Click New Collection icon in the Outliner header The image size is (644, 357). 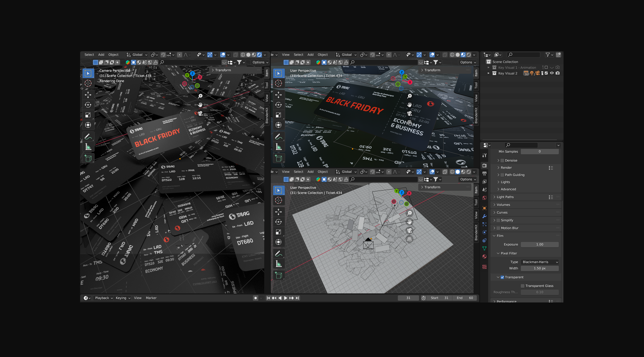pos(558,55)
